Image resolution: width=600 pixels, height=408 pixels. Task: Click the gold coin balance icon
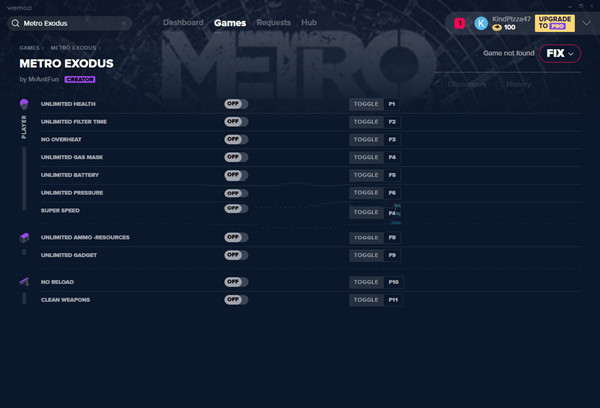496,28
